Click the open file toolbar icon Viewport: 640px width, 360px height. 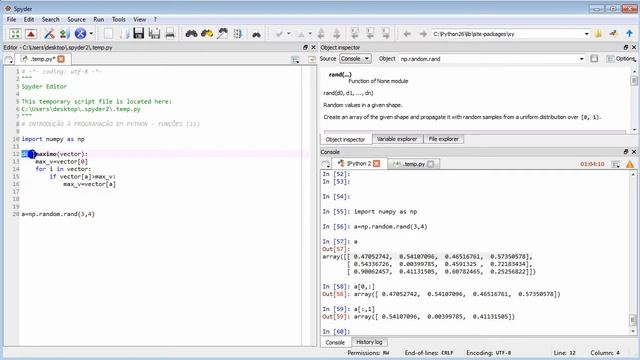pyautogui.click(x=124, y=33)
